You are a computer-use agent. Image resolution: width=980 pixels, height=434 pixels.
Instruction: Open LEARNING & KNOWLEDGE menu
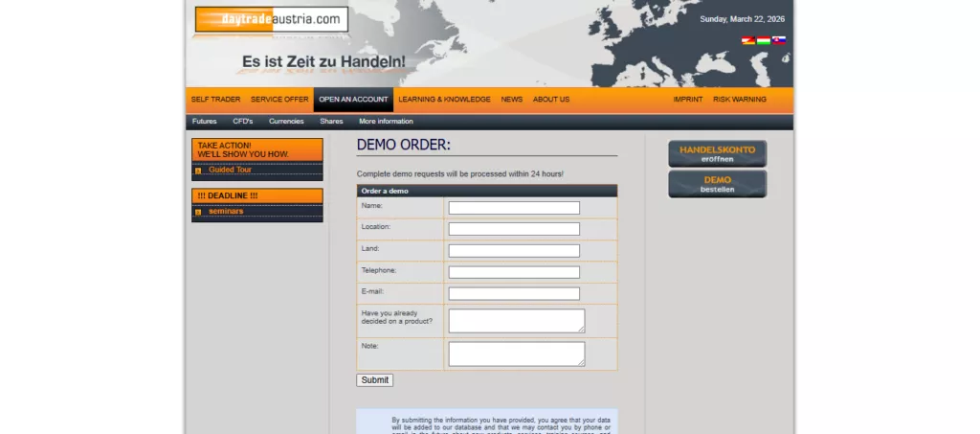[x=444, y=100]
